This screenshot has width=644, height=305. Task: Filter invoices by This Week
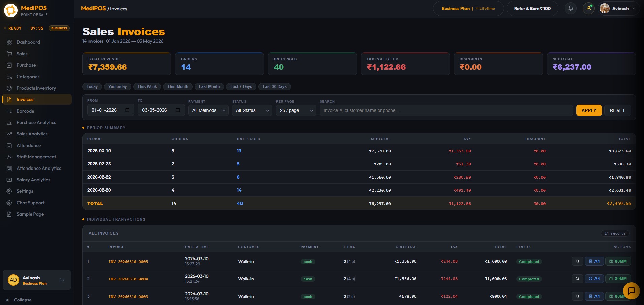pyautogui.click(x=147, y=87)
